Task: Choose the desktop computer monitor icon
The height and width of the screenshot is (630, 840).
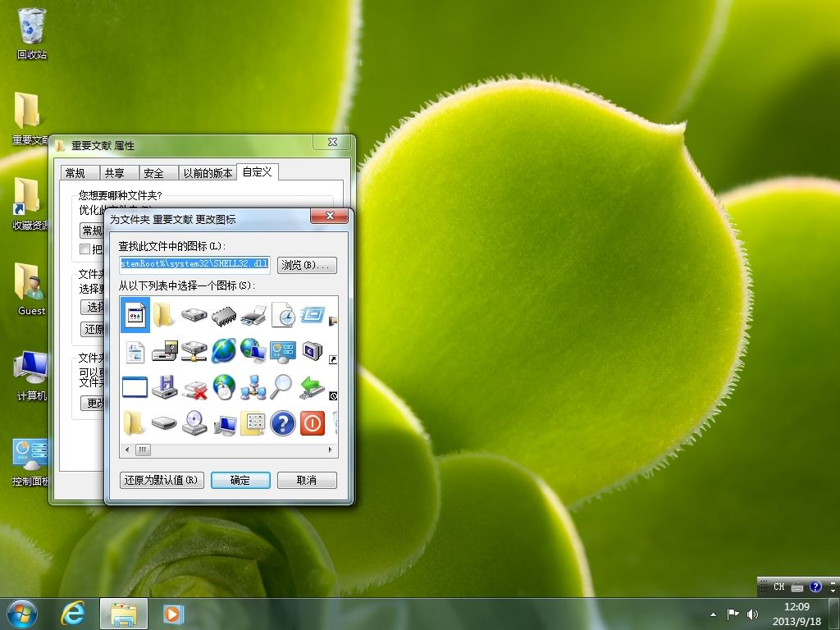Action: 225,426
